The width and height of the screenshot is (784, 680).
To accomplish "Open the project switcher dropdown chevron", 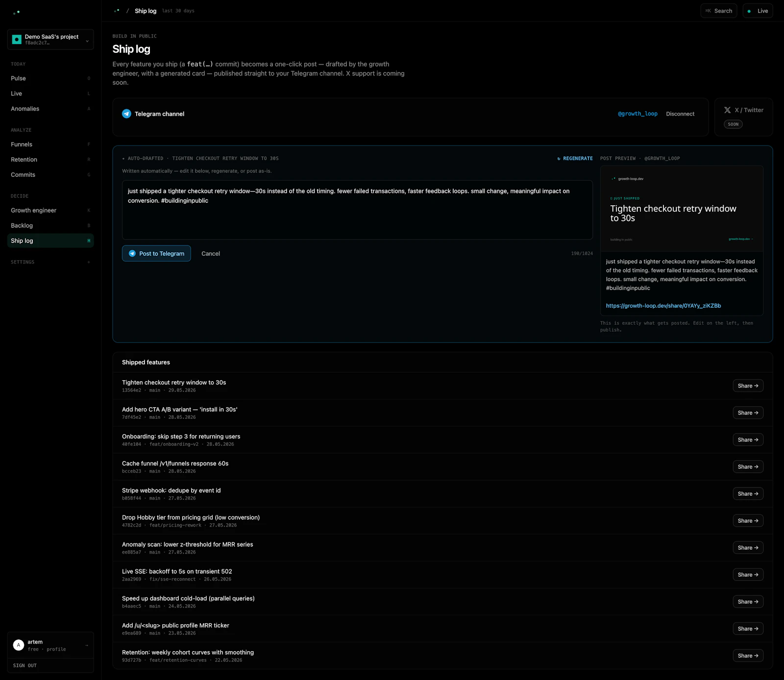I will click(87, 41).
